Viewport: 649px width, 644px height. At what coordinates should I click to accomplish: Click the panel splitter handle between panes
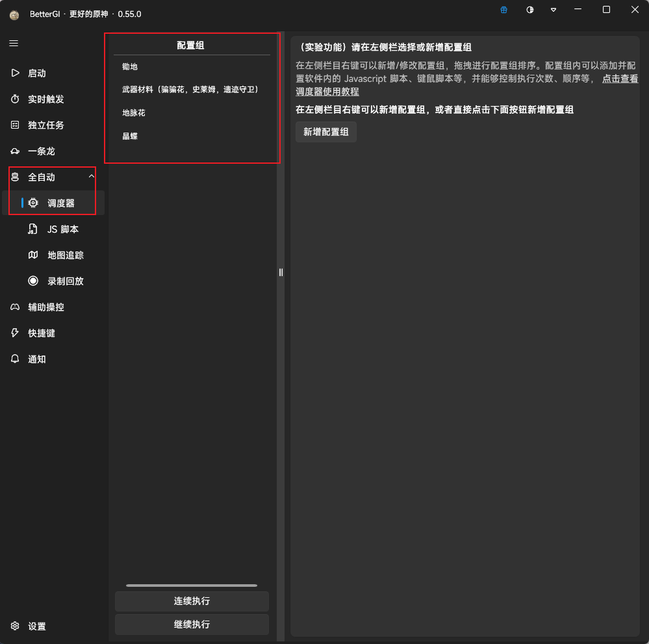coord(281,272)
